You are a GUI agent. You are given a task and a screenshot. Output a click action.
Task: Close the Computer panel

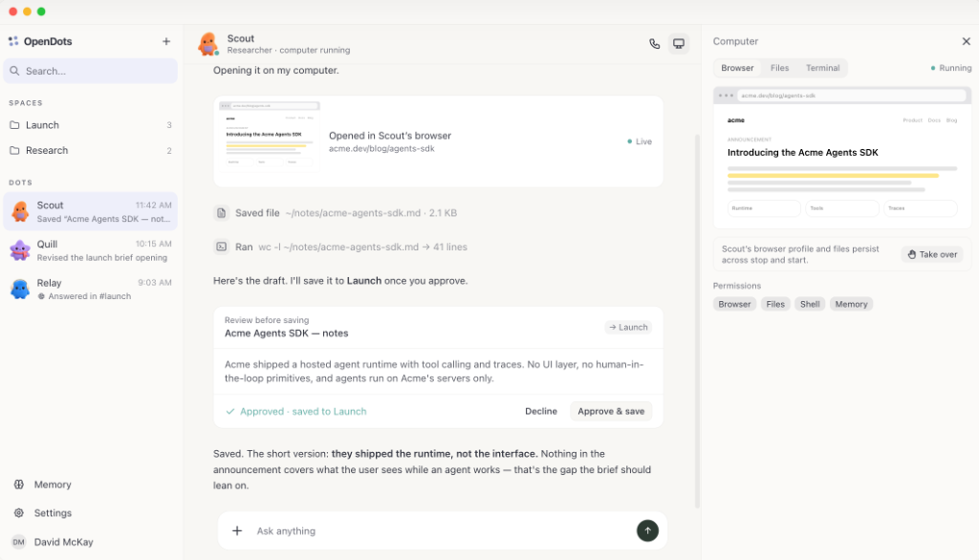click(966, 41)
